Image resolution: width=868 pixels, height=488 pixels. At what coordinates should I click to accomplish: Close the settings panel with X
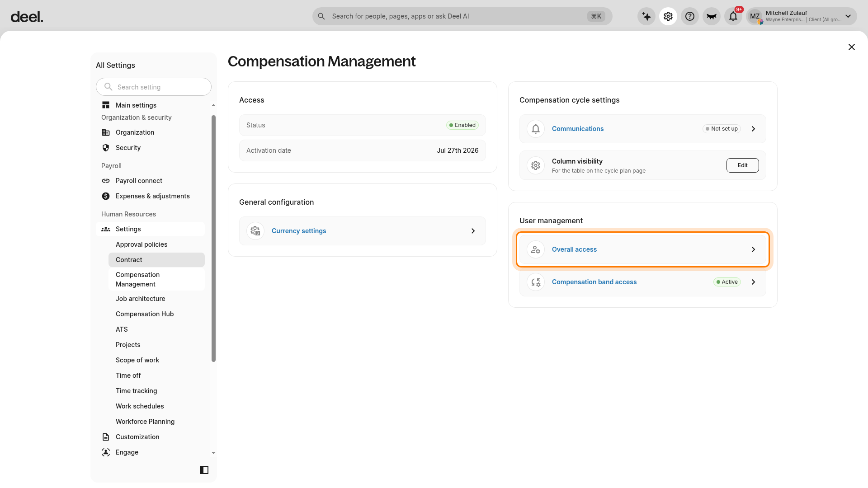852,47
